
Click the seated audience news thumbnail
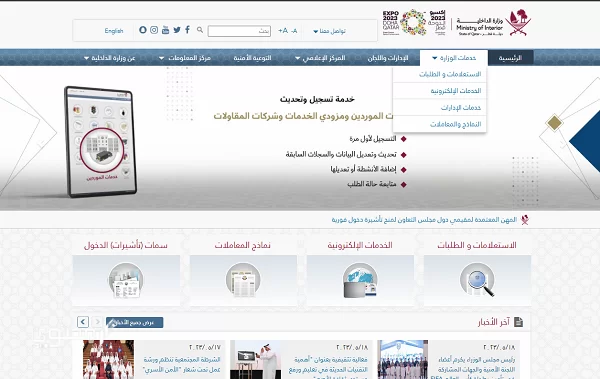[x=109, y=359]
